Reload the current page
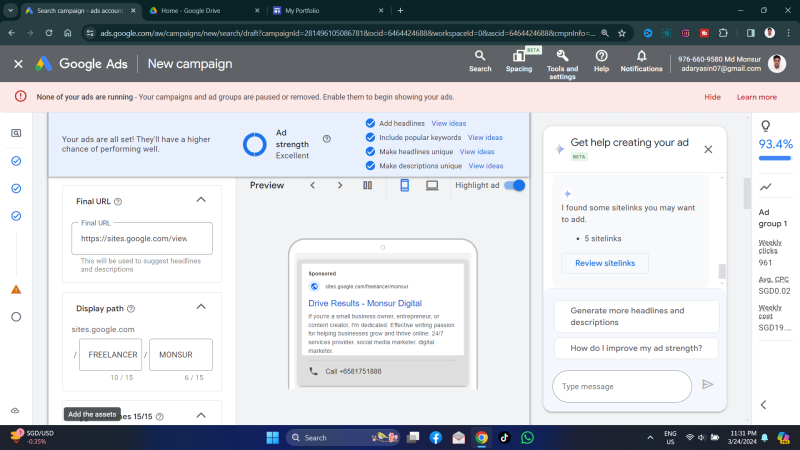The image size is (800, 450). (x=49, y=33)
